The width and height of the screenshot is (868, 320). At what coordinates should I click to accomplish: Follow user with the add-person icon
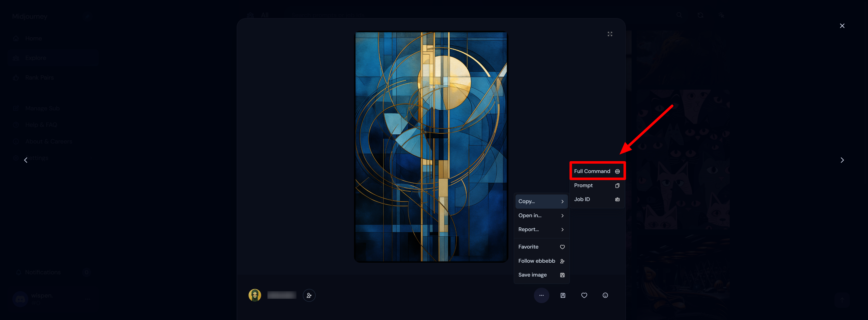pos(309,296)
